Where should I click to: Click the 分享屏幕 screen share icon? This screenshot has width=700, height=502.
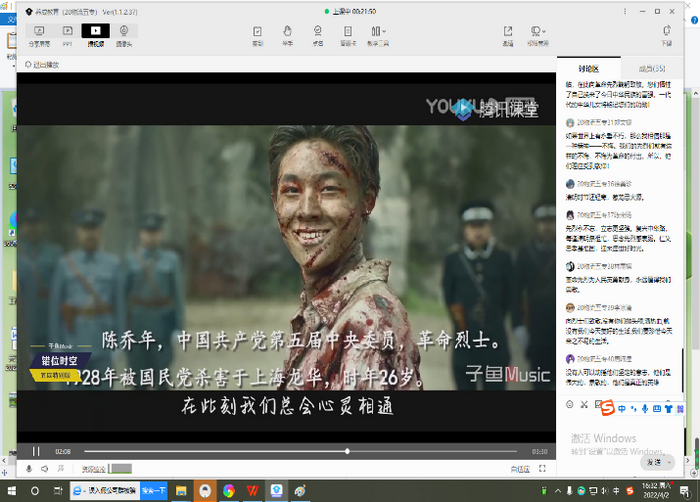click(39, 35)
